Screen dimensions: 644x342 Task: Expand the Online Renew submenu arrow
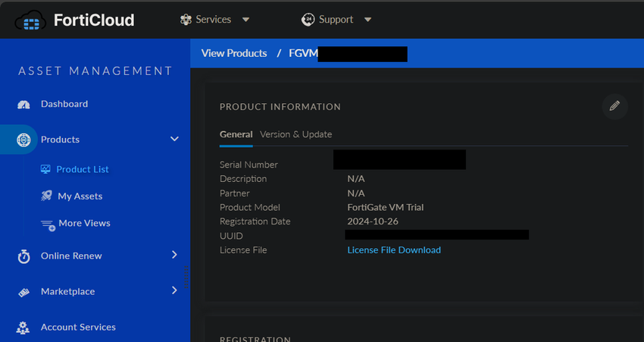tap(174, 255)
